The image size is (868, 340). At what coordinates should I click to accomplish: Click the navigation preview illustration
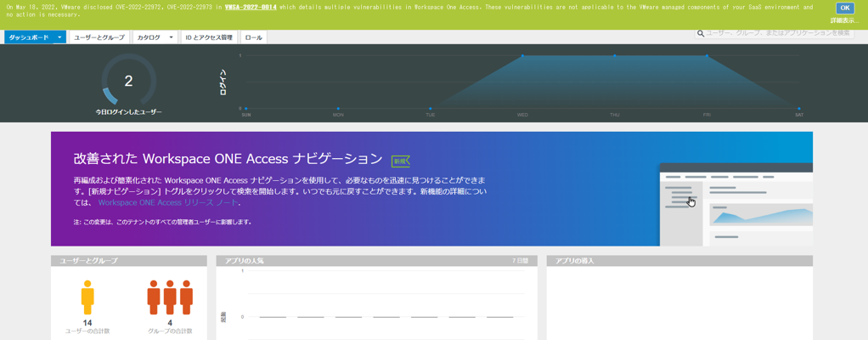[x=736, y=204]
